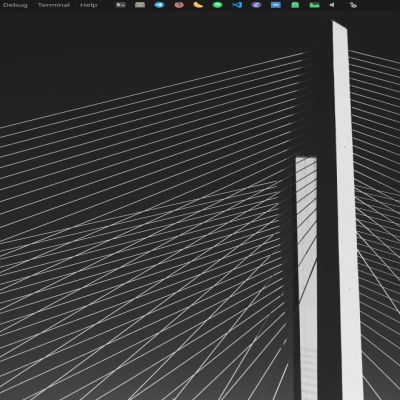Open the Debug menu
400x400 pixels.
(x=15, y=5)
